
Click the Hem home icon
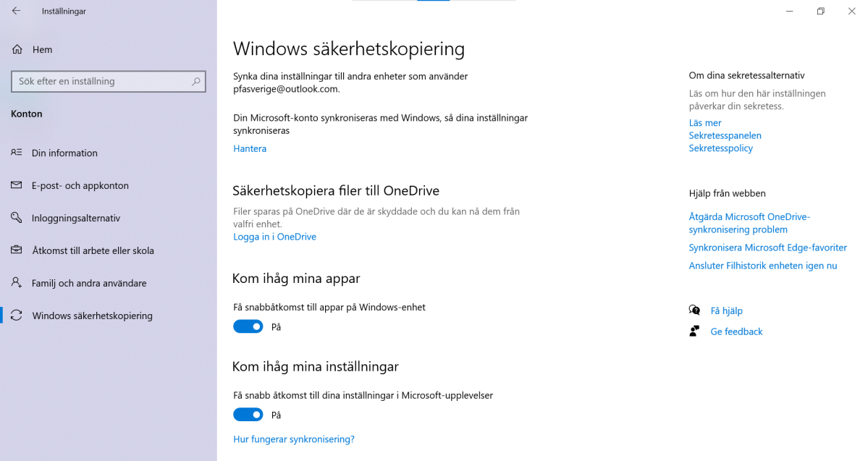17,49
